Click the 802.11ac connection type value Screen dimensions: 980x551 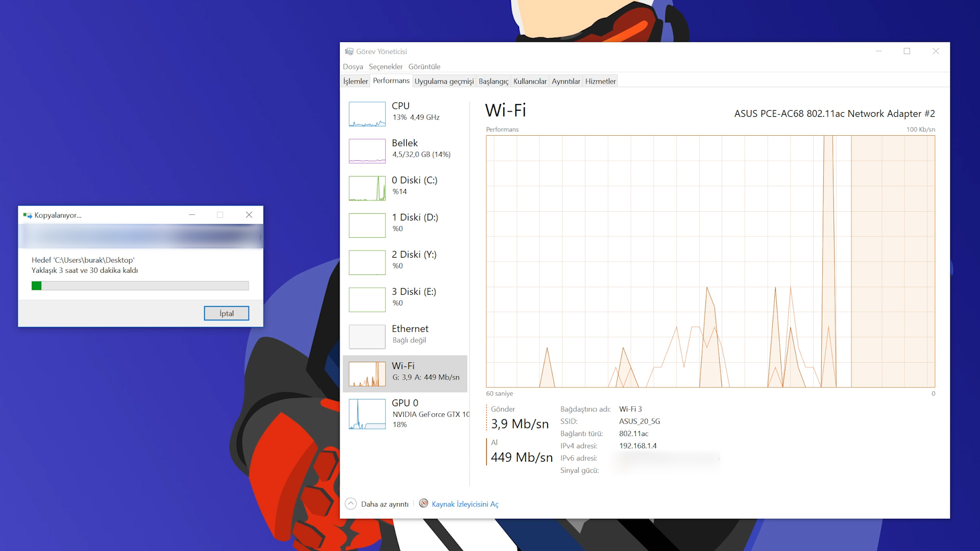click(x=633, y=434)
